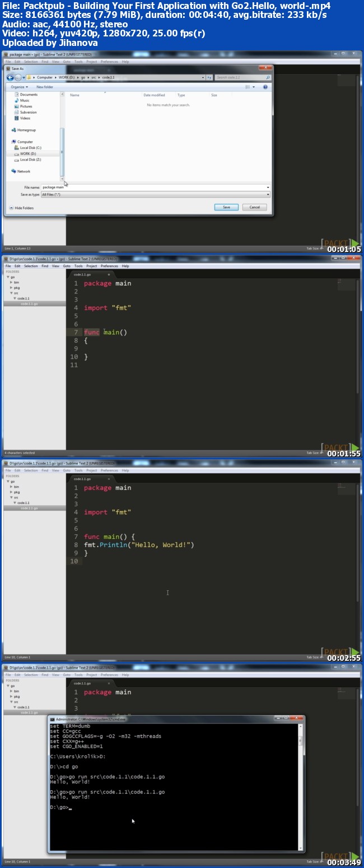Click '4 characters selected' in the status bar
Screen dimensions: 364x868
click(20, 452)
